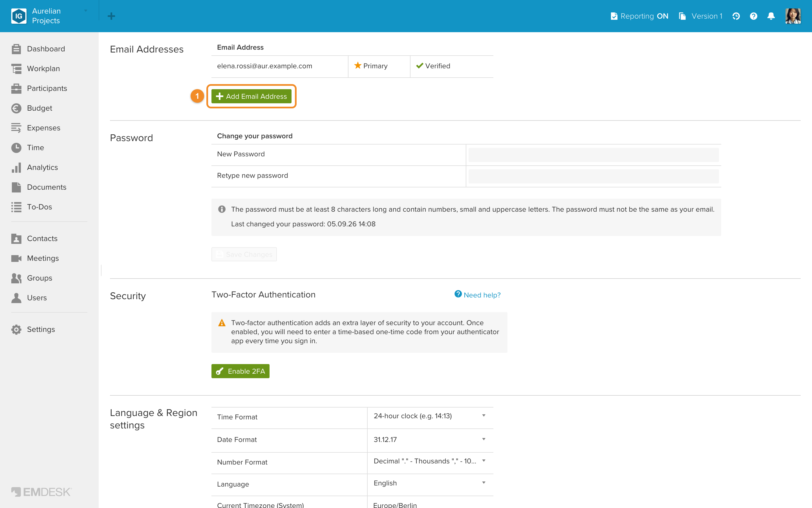Image resolution: width=812 pixels, height=508 pixels.
Task: Open the Budget page
Action: point(32,108)
